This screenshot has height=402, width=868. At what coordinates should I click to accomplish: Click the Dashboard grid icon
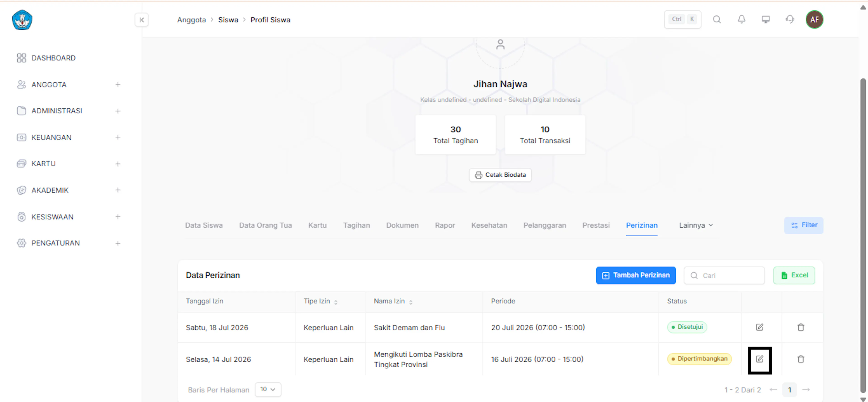(x=21, y=58)
